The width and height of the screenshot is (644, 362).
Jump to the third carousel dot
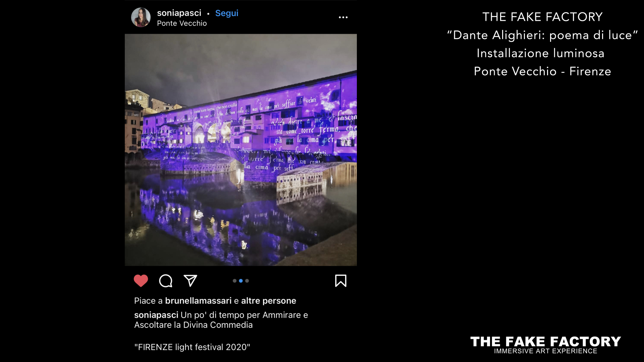(247, 281)
